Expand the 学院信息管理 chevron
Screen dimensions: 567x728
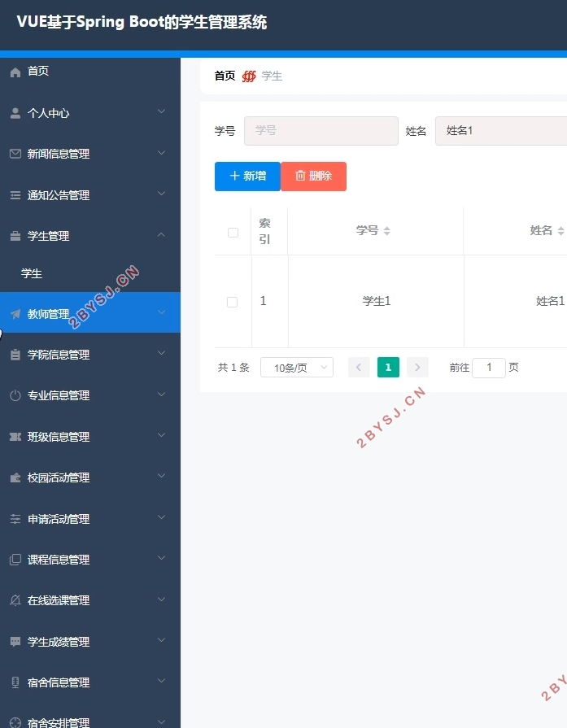(161, 353)
